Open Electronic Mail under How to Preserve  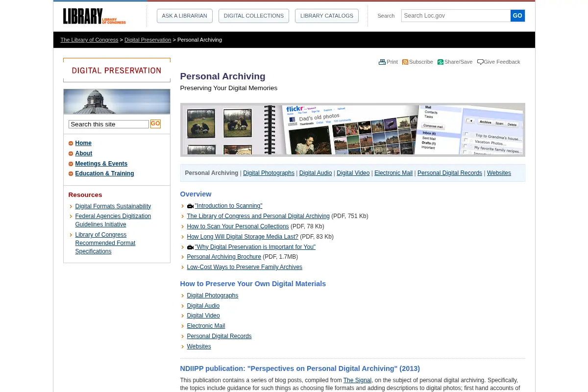coord(206,326)
